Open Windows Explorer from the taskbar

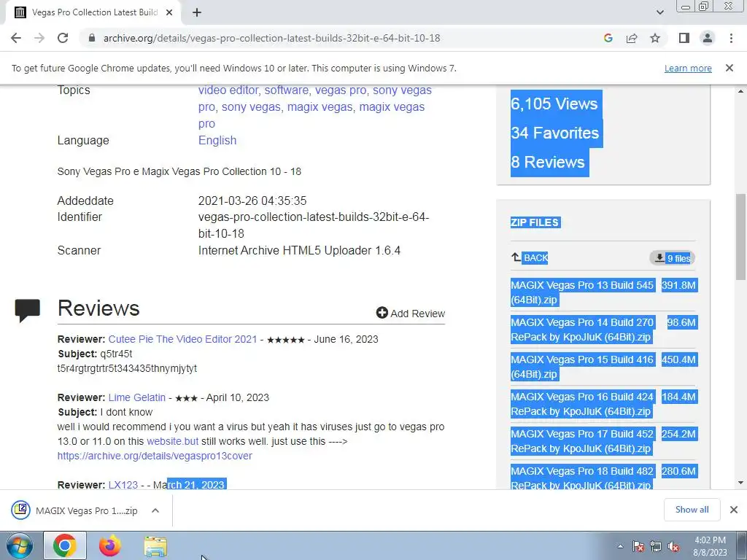[155, 547]
